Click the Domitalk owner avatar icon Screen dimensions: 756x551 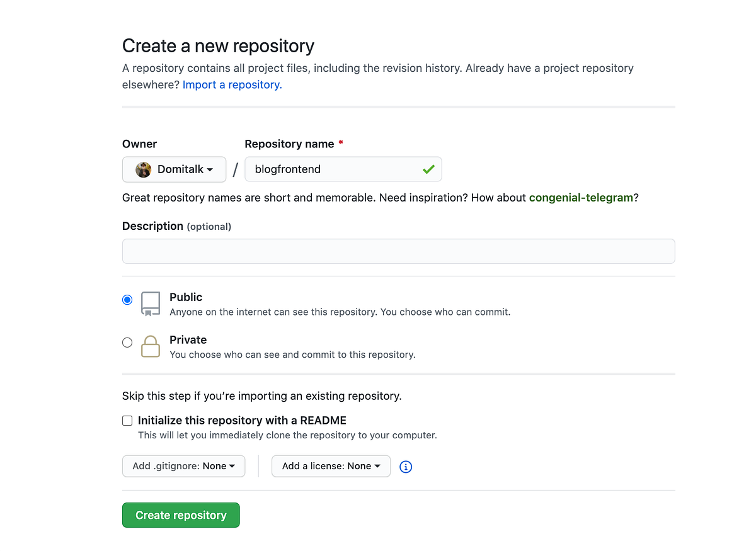143,169
